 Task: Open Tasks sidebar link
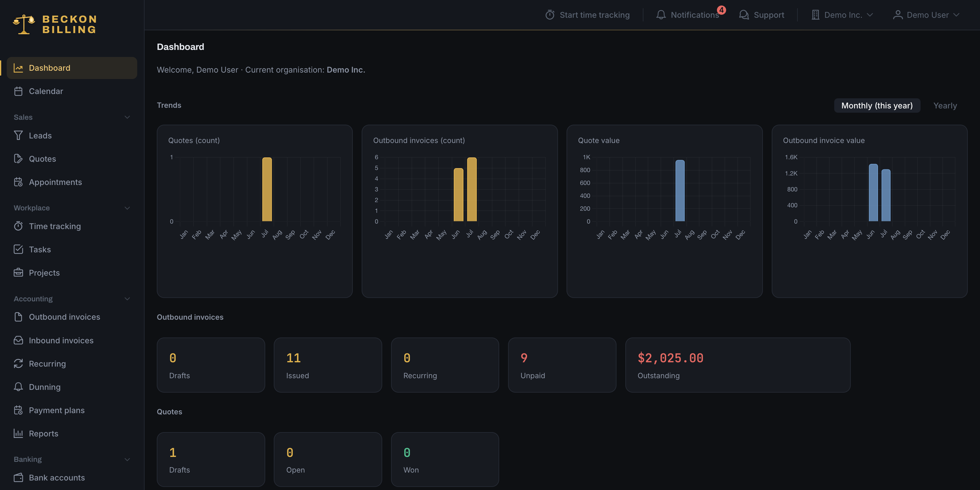coord(72,250)
